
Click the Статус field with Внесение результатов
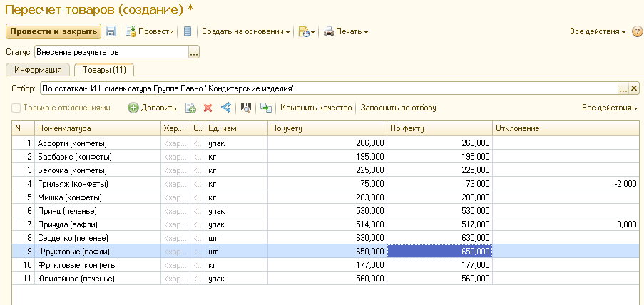[112, 52]
